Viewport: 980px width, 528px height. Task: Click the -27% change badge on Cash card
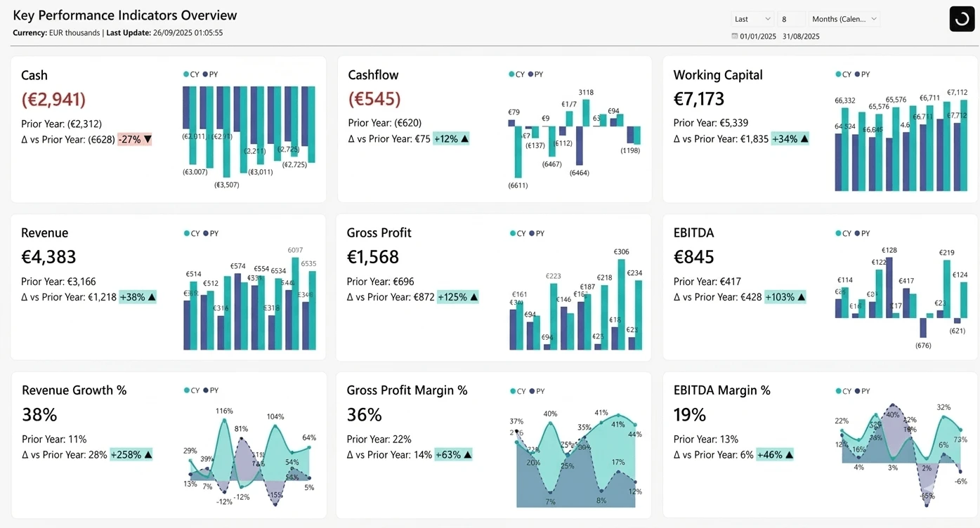tap(133, 139)
